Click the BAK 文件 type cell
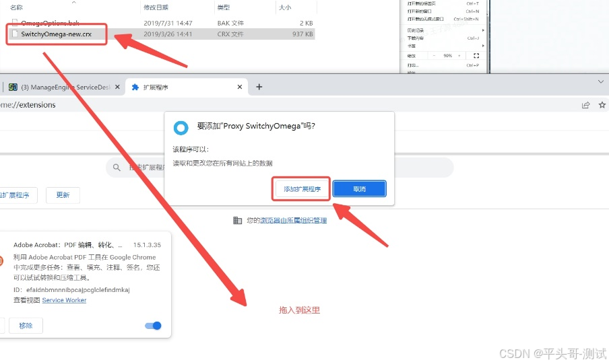 [230, 24]
